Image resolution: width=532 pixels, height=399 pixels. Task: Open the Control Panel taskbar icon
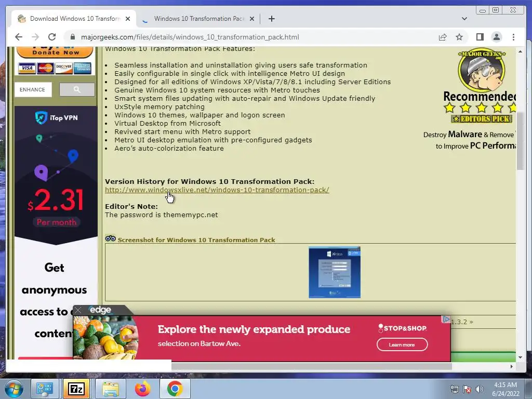tap(45, 389)
